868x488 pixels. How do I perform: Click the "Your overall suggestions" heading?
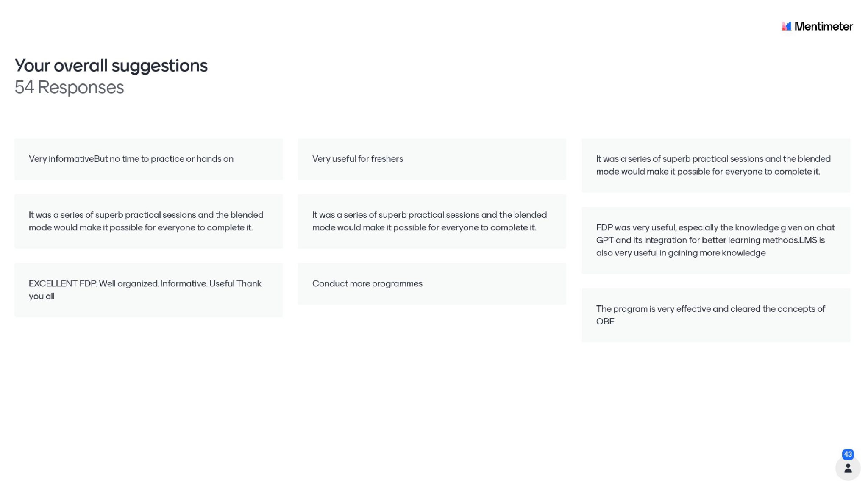pyautogui.click(x=111, y=66)
